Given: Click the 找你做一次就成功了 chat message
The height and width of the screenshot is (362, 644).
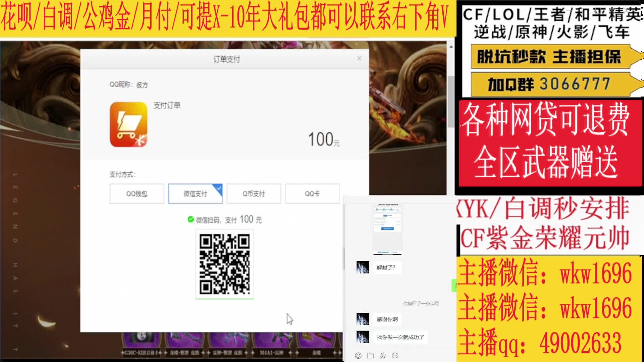Looking at the screenshot, I should [400, 337].
